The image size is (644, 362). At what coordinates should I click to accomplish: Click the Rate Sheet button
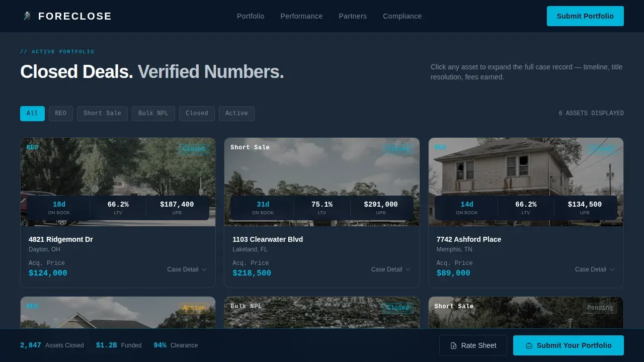(473, 345)
